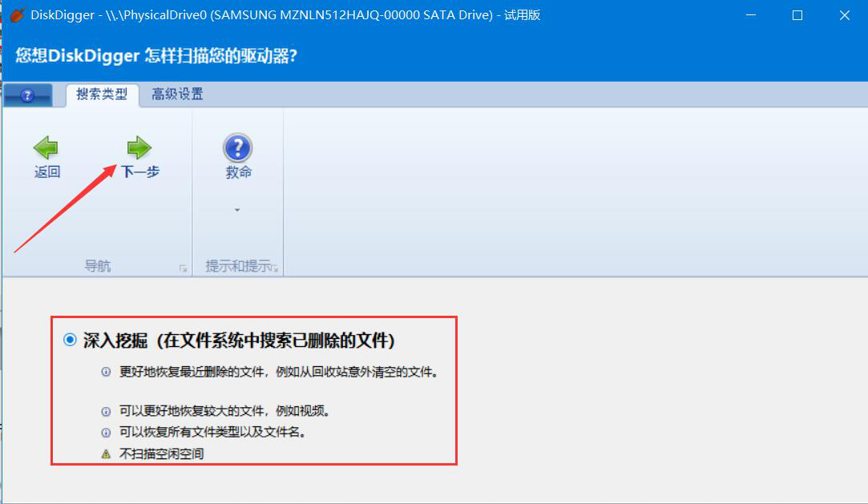868x504 pixels.
Task: Select the 深入挖掘 radio button
Action: pos(70,340)
